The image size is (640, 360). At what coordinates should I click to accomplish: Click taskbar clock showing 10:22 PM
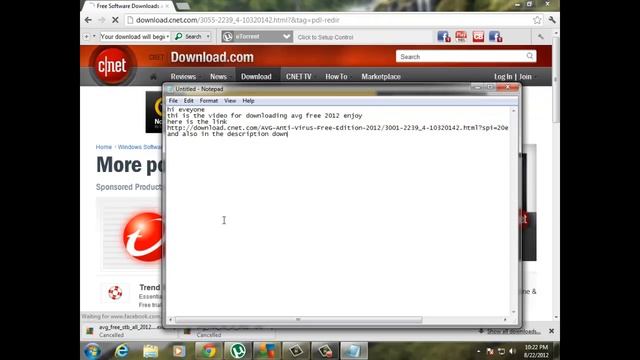(x=536, y=351)
